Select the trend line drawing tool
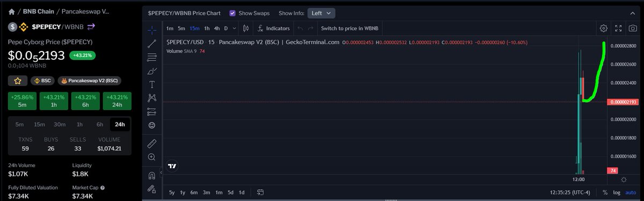 tap(152, 44)
